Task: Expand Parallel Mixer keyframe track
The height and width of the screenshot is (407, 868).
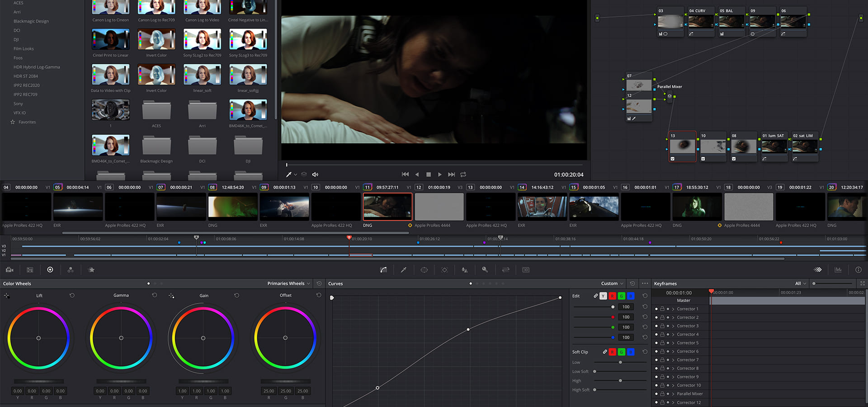Action: click(673, 394)
